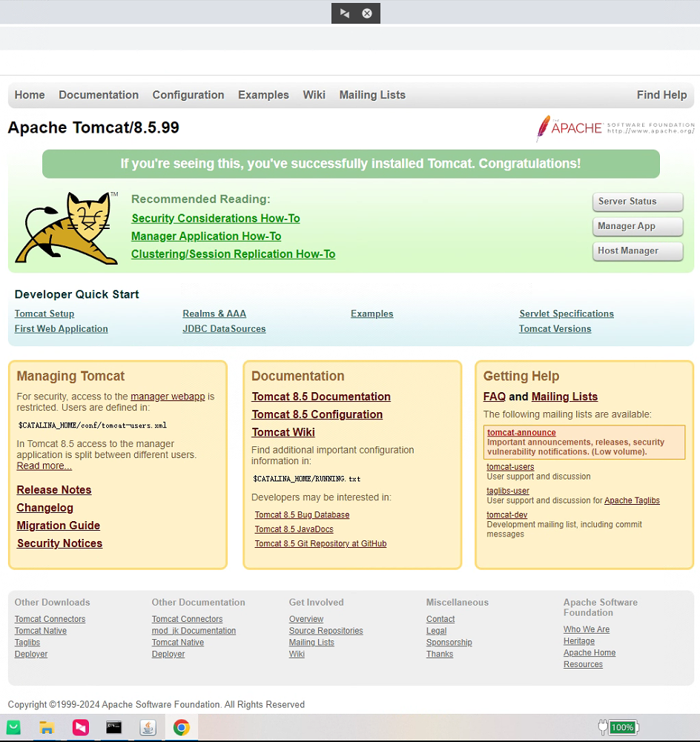Screen dimensions: 700x742
Task: Open Tomcat Connectors under Other Downloads
Action: [50, 619]
